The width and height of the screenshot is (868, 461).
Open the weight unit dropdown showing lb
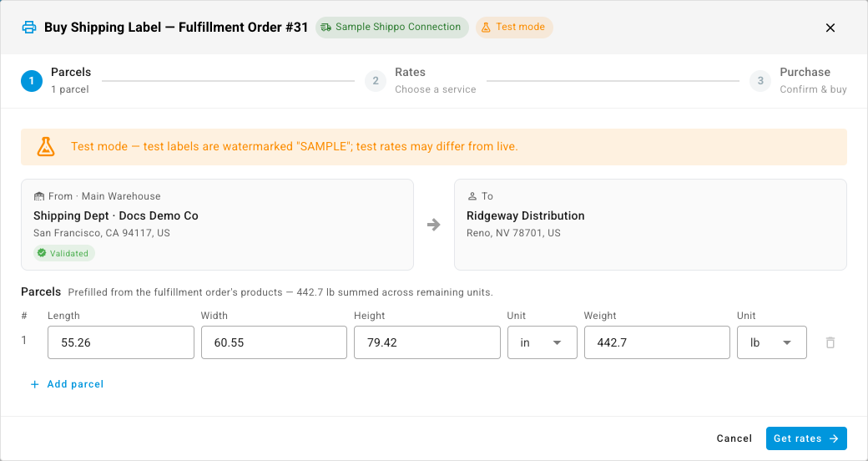(772, 342)
